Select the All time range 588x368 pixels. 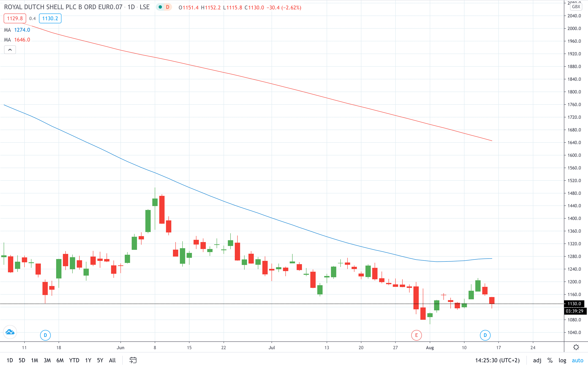(112, 360)
